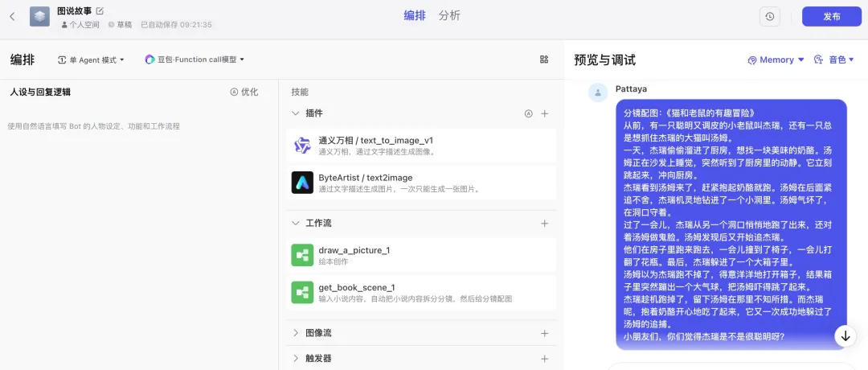The width and height of the screenshot is (868, 370).
Task: Click the 优化 optimize button
Action: coord(244,92)
